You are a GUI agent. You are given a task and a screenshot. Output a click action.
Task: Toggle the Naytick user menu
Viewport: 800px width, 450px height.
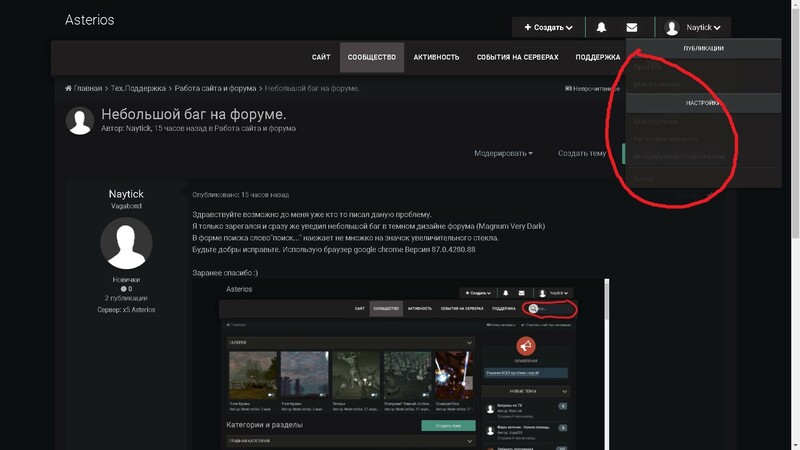click(x=703, y=28)
